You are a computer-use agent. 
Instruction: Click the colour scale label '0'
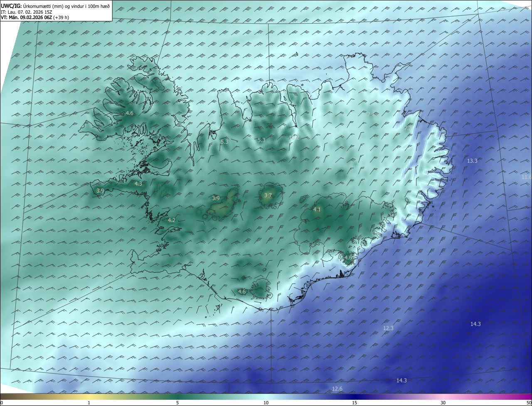tap(2, 403)
